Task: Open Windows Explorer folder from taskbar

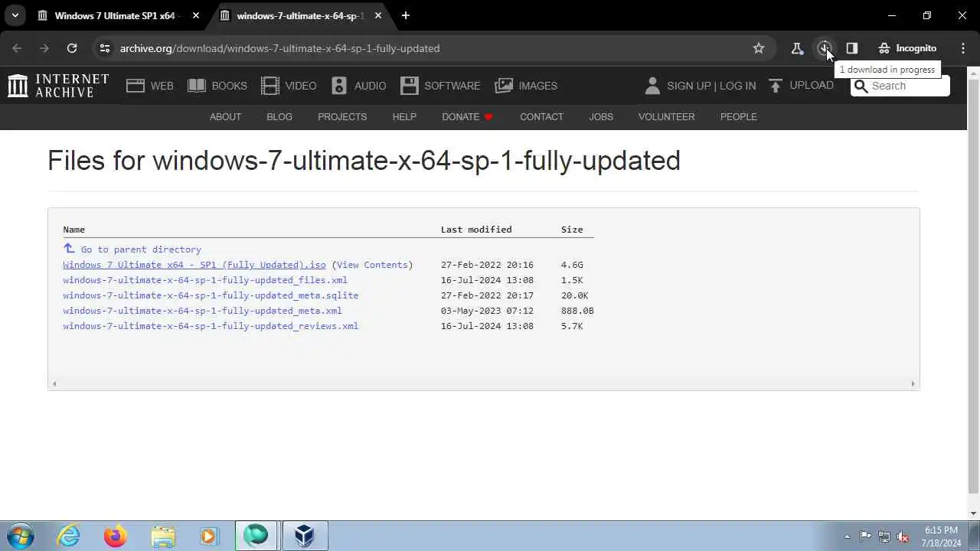Action: [162, 536]
